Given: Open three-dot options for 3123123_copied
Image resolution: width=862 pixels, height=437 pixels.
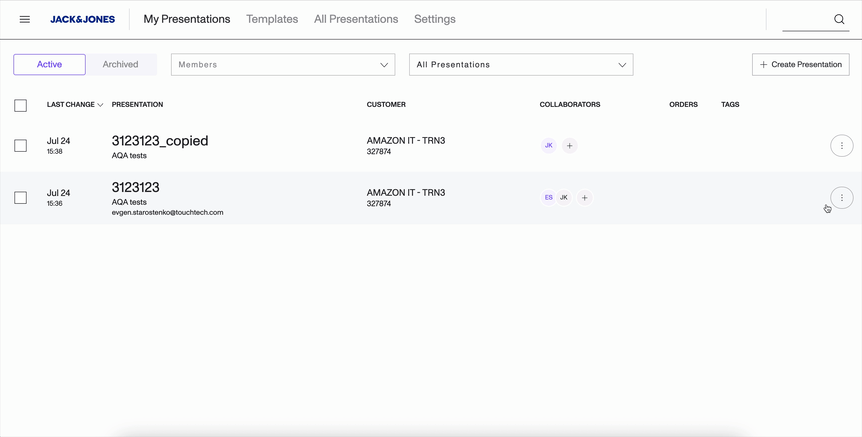Looking at the screenshot, I should (842, 146).
